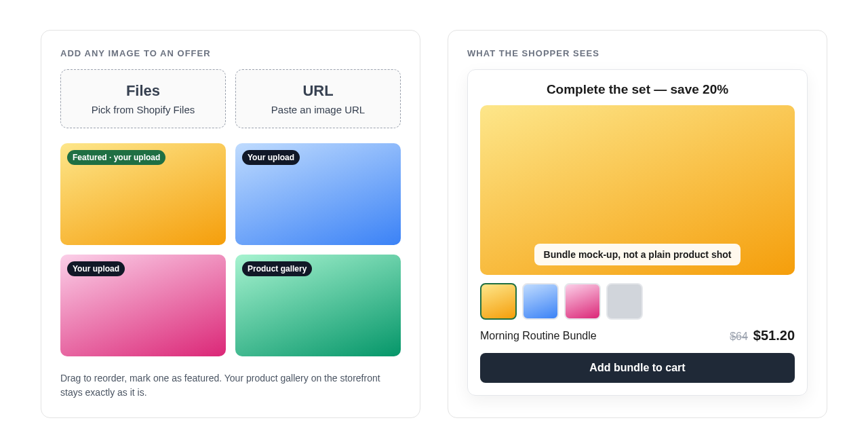Select the blue Your upload image tile
Image resolution: width=868 pixels, height=448 pixels.
coord(318,194)
